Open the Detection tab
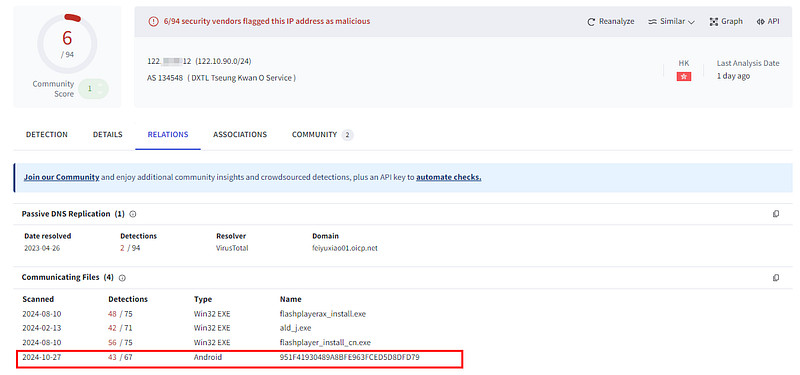Viewport: 800px width, 375px height. pos(47,135)
